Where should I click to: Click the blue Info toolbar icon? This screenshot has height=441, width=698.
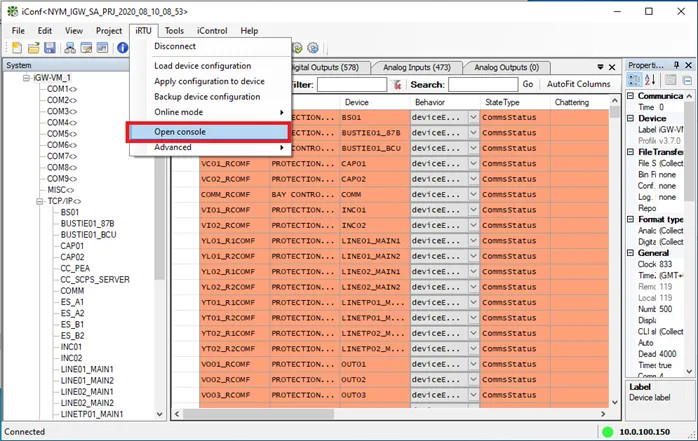[x=122, y=48]
